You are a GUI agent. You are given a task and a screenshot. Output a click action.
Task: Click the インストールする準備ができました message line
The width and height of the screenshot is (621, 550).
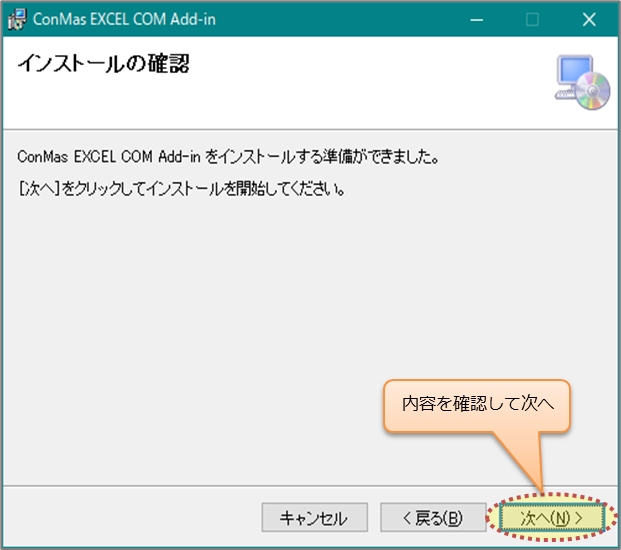coord(230,157)
